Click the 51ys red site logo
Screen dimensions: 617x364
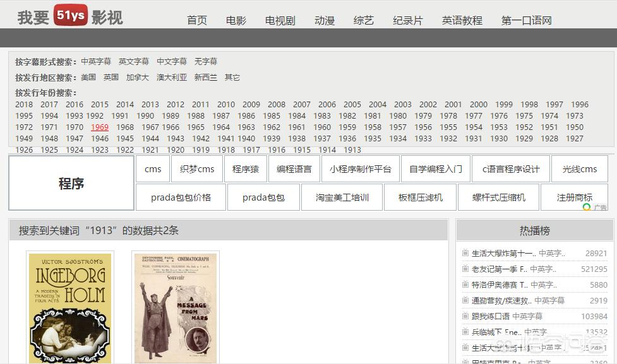click(x=71, y=15)
